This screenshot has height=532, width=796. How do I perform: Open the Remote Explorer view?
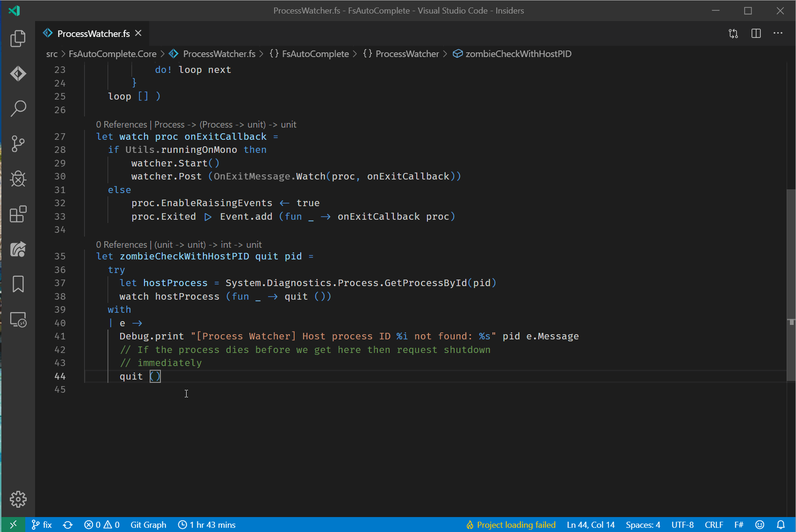click(18, 320)
